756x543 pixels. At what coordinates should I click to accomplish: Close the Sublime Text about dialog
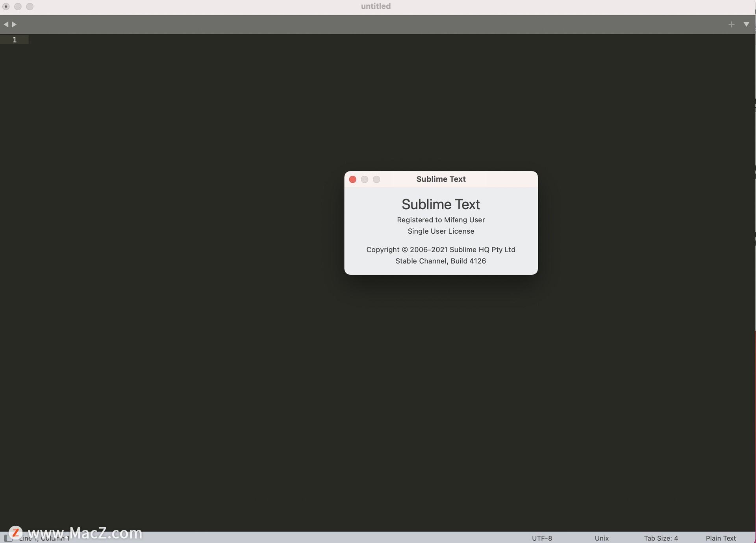point(352,179)
